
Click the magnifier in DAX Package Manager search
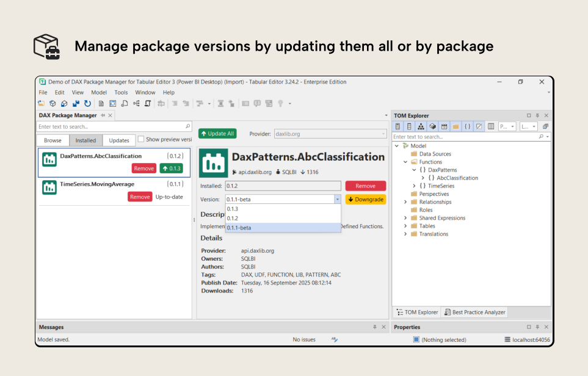(188, 126)
